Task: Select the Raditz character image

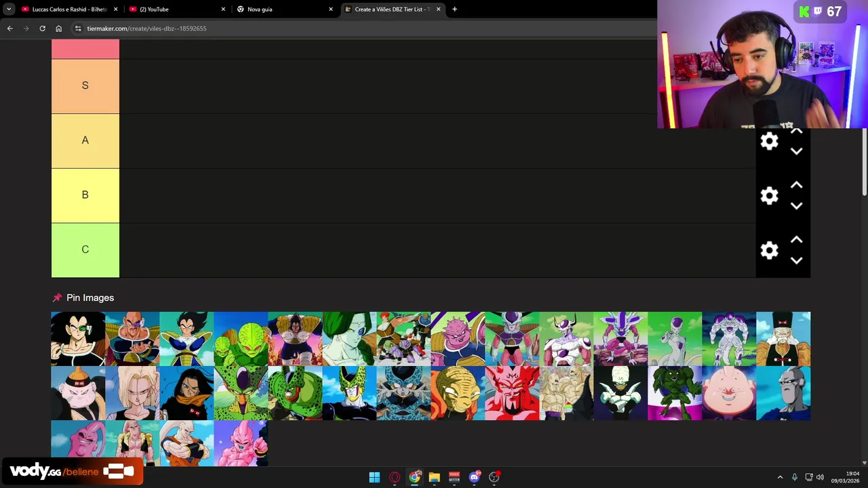Action: coord(78,339)
